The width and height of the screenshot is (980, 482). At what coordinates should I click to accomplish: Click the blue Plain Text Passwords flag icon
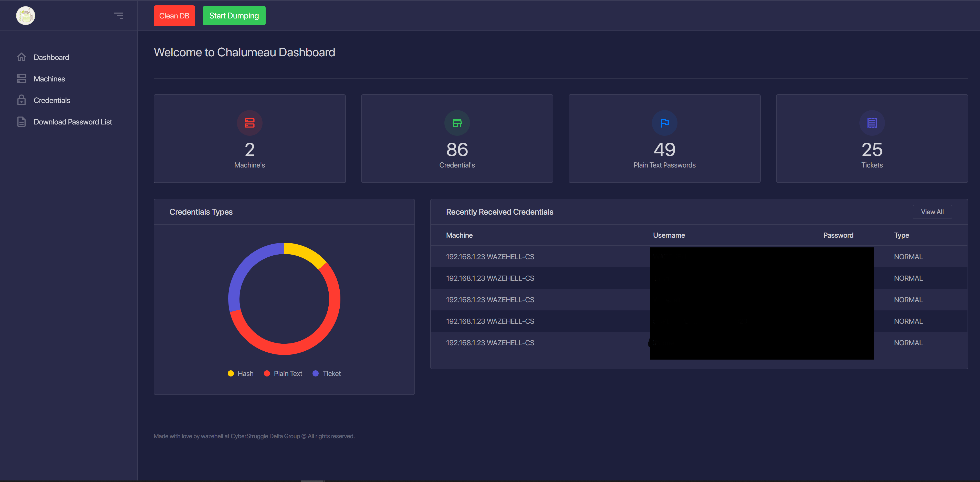click(x=664, y=123)
